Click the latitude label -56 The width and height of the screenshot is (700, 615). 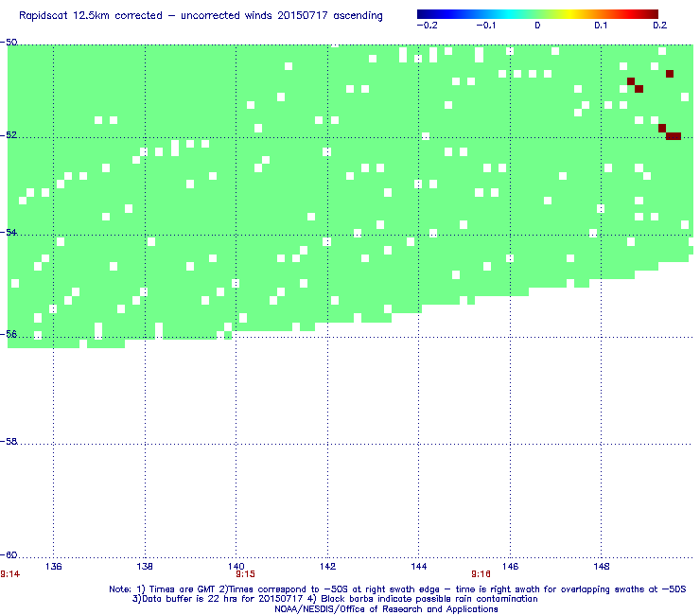tap(9, 335)
